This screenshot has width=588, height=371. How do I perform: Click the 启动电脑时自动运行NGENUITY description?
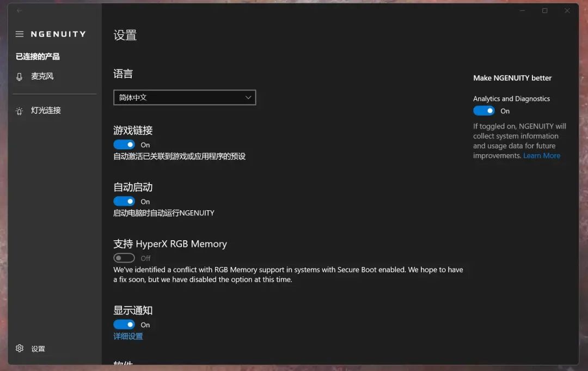164,213
